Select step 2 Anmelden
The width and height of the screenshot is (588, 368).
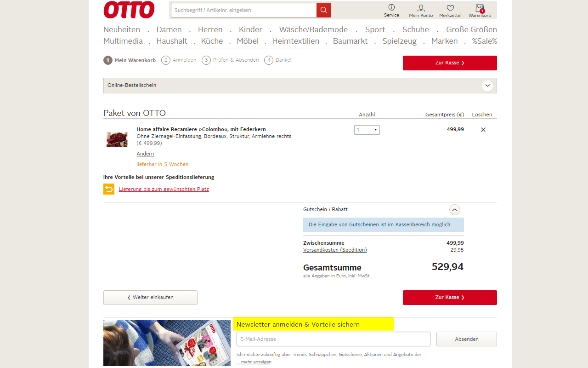179,60
